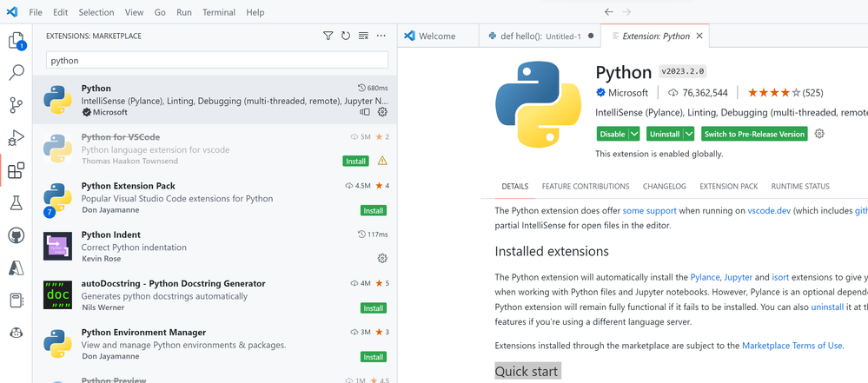The width and height of the screenshot is (868, 383).
Task: Select the Feature Contributions tab
Action: (586, 187)
